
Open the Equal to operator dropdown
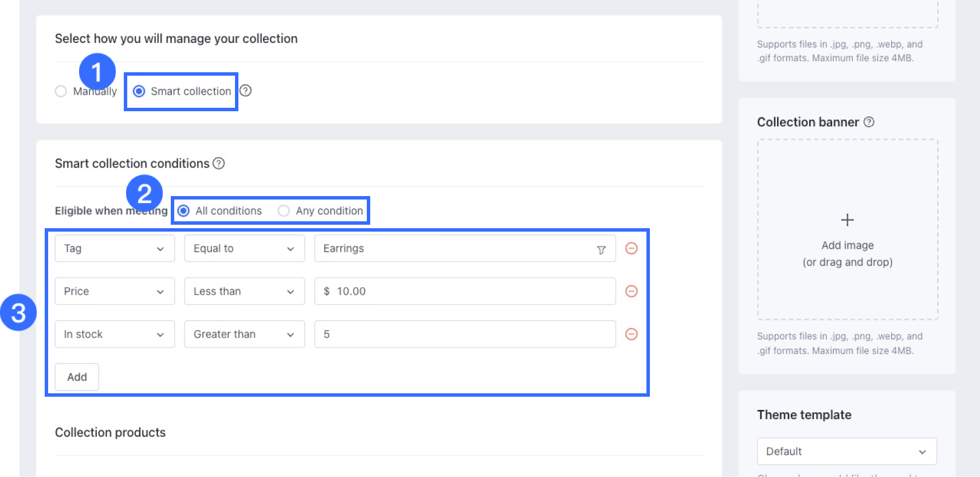244,248
